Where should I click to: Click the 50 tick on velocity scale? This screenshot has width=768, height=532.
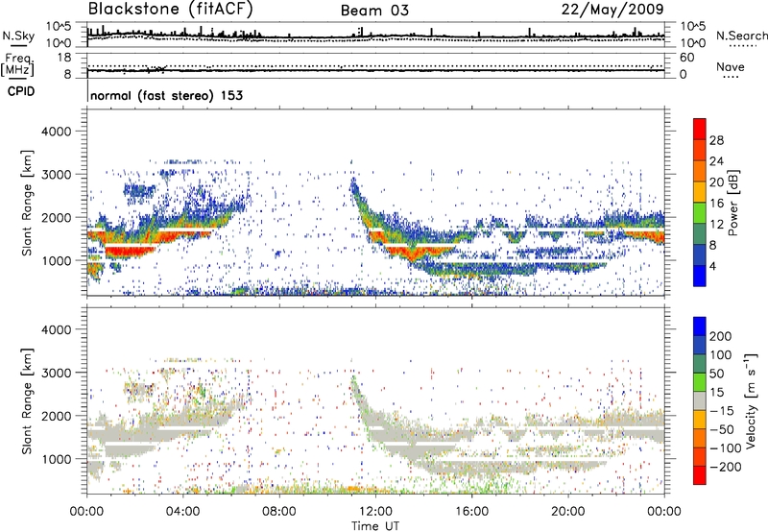tap(716, 374)
